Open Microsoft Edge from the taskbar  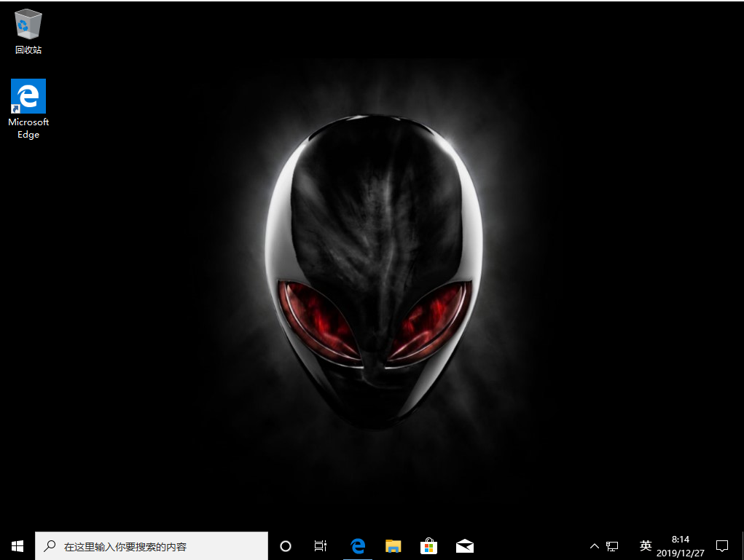tap(357, 546)
